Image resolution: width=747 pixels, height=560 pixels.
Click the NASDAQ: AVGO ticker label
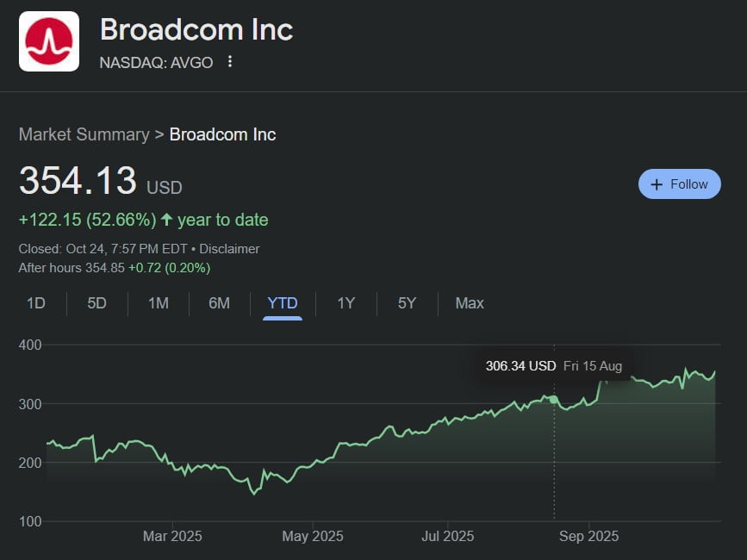coord(156,63)
